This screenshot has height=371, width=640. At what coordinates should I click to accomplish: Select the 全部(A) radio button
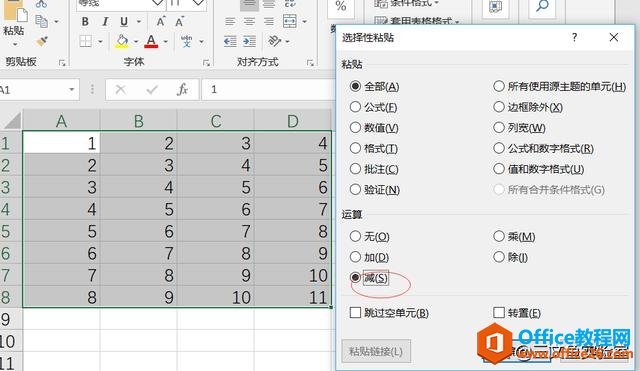click(355, 87)
